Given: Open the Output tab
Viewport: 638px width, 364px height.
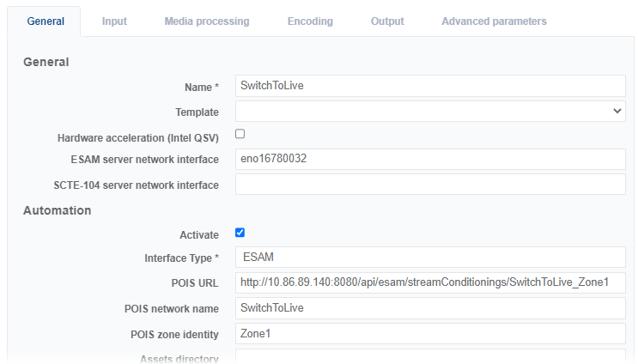Looking at the screenshot, I should point(387,21).
